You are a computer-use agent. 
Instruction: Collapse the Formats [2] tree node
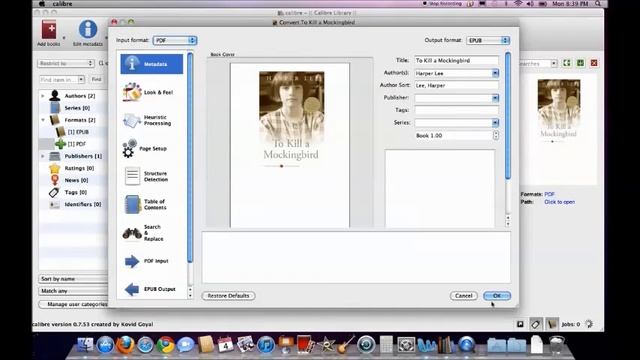43,120
